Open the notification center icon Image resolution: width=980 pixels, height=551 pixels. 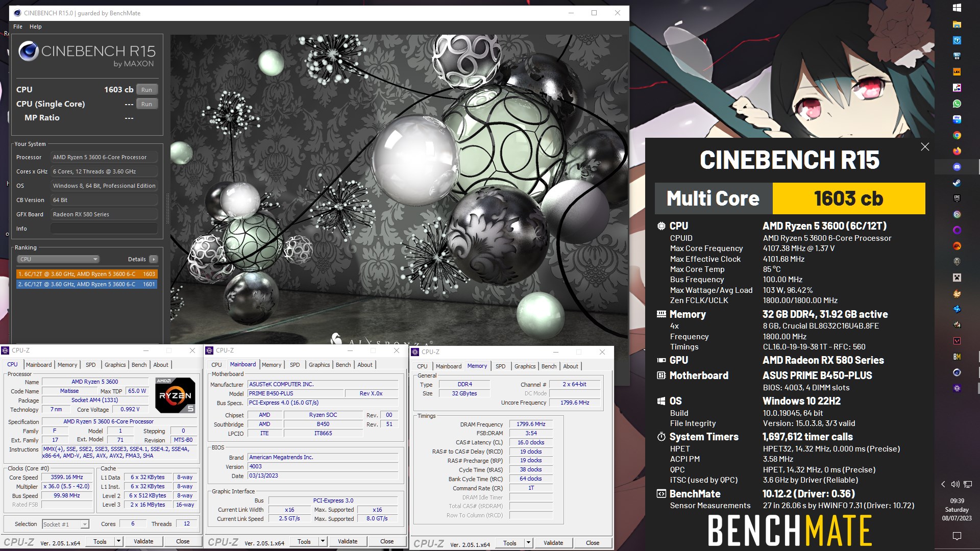pyautogui.click(x=957, y=536)
